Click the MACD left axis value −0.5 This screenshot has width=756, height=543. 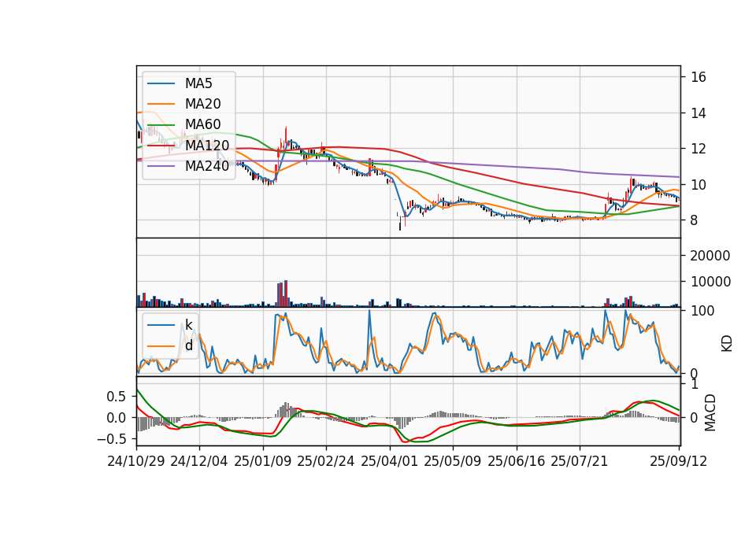[x=111, y=439]
